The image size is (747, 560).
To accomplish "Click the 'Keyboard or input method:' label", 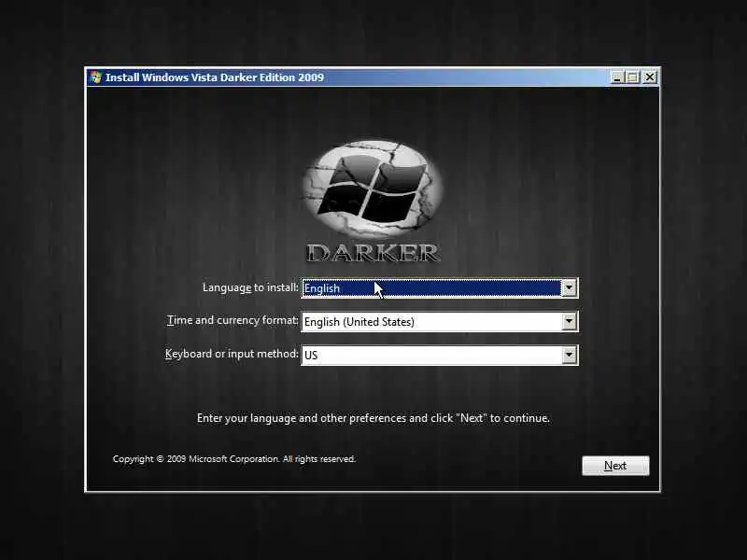I will point(232,354).
